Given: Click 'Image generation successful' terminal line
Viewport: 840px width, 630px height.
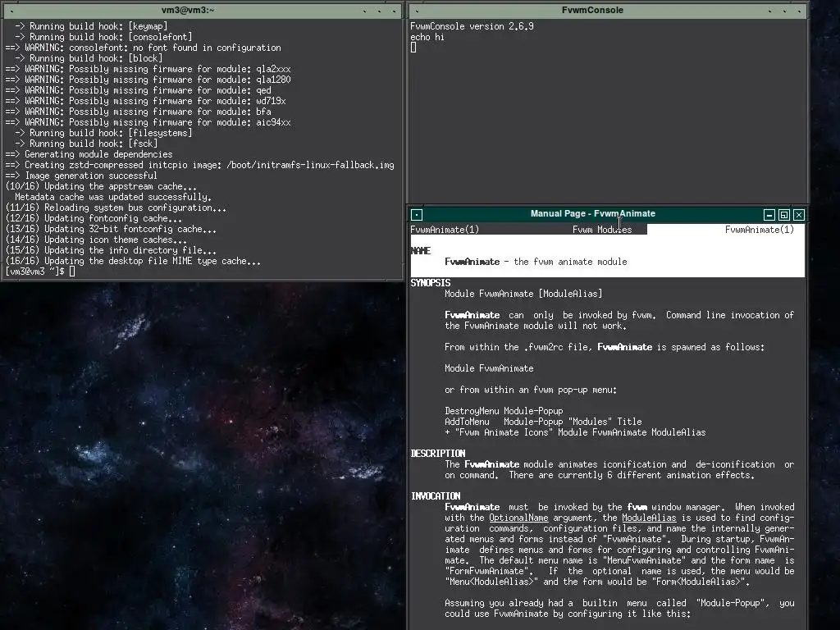Looking at the screenshot, I should 81,176.
